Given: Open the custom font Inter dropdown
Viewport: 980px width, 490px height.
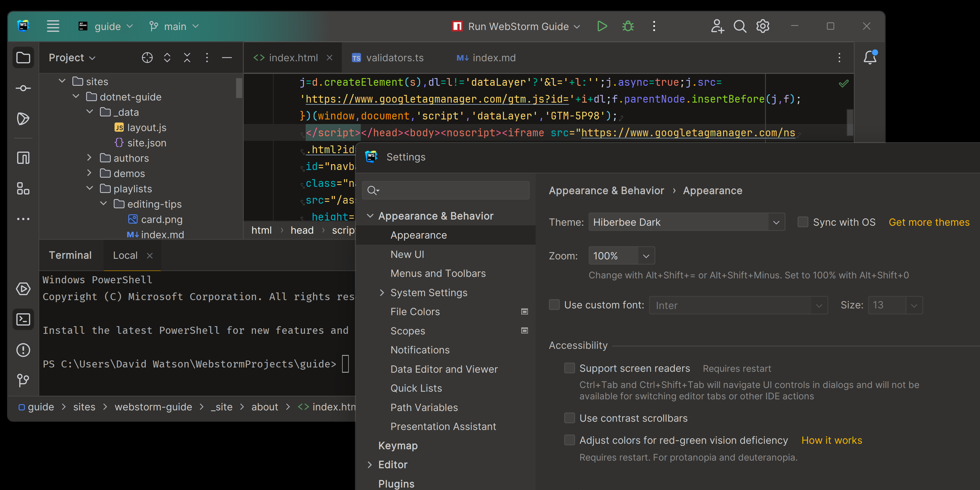Looking at the screenshot, I should tap(738, 305).
